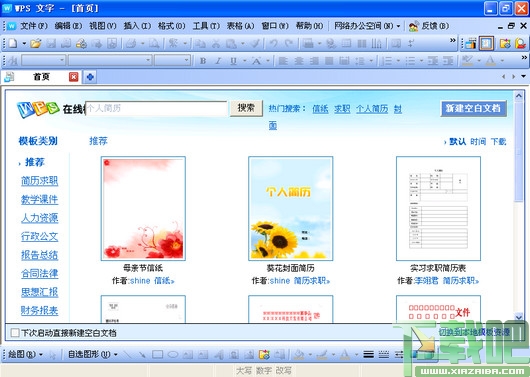Select the Oval drawing tool
Image resolution: width=530 pixels, height=377 pixels.
pyautogui.click(x=173, y=354)
